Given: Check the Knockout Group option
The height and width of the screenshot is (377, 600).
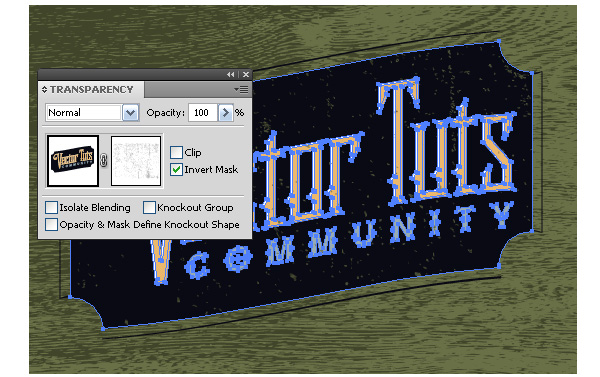Looking at the screenshot, I should (149, 207).
